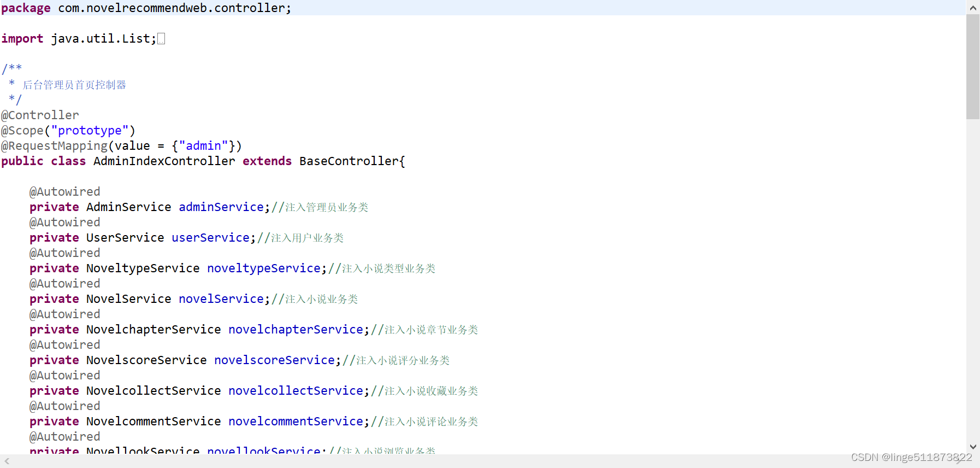Click the novelcommentService field name

pos(296,422)
